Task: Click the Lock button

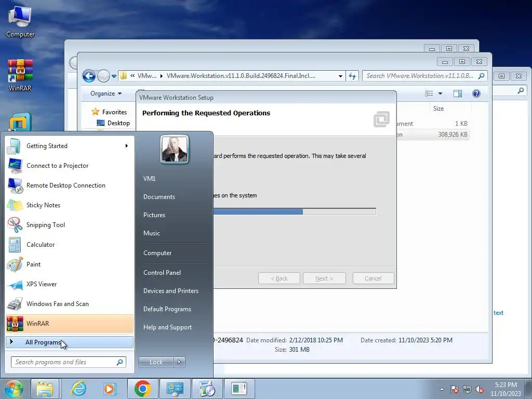Action: pyautogui.click(x=156, y=362)
